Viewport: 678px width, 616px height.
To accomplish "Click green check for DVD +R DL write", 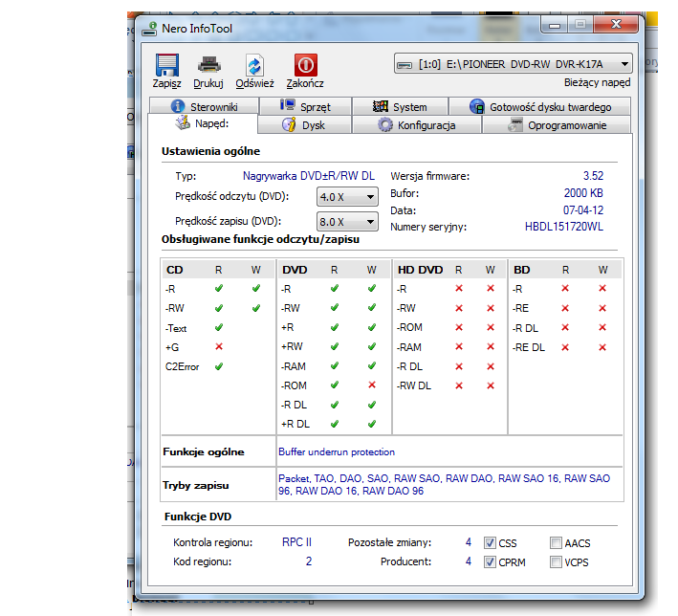I will 372,424.
